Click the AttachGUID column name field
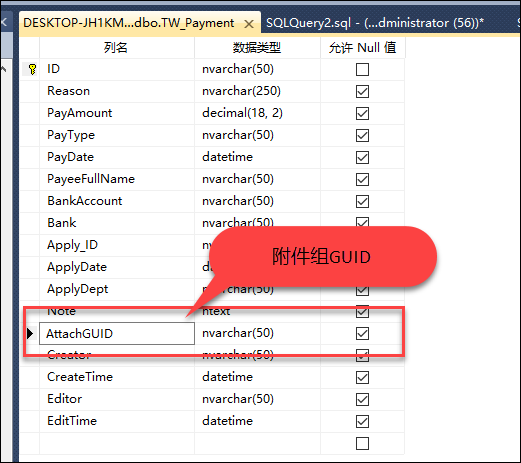 click(x=117, y=333)
